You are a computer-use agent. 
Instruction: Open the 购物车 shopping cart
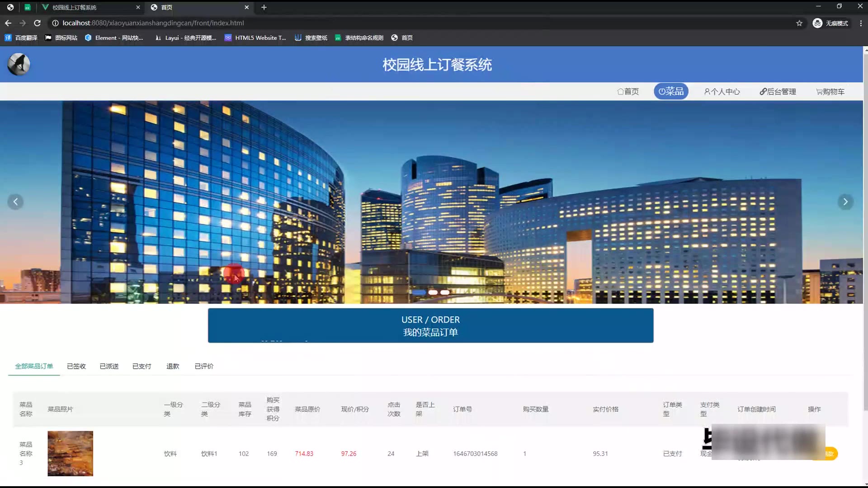click(x=830, y=92)
